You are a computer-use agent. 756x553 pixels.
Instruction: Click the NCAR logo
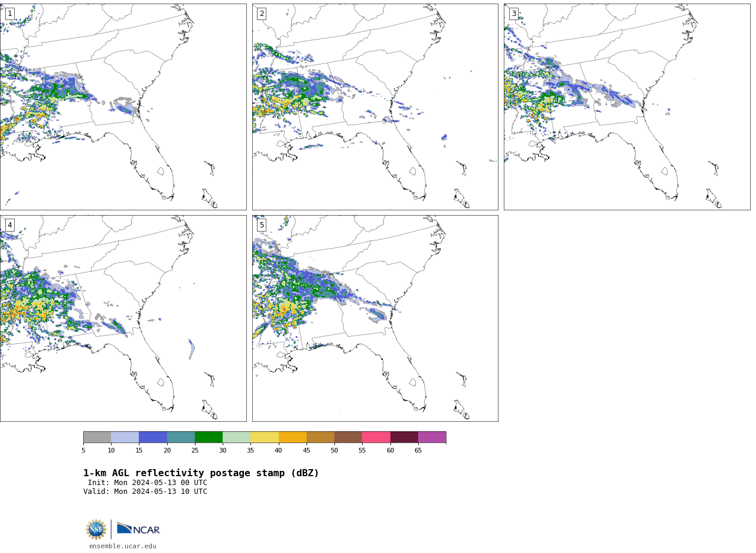click(x=138, y=529)
